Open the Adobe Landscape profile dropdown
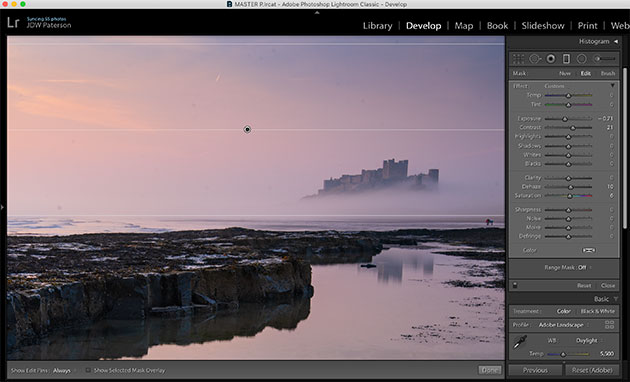The image size is (630, 382). pyautogui.click(x=563, y=325)
